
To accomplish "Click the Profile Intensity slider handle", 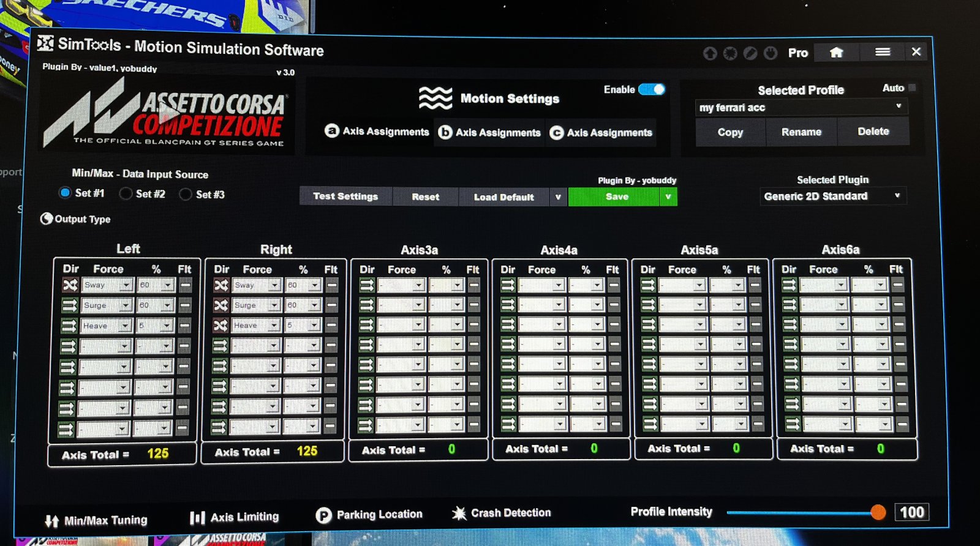I will 878,512.
